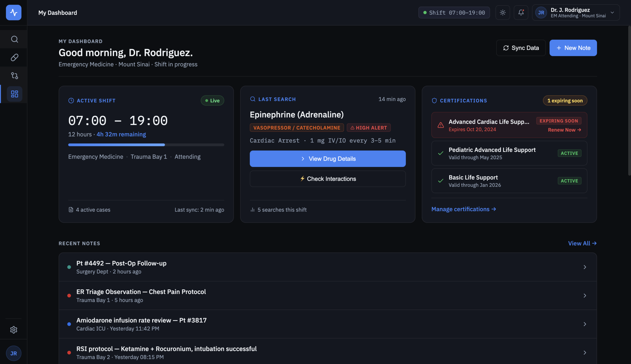Click the warning triangle on ACLS certification
The height and width of the screenshot is (364, 631).
pyautogui.click(x=441, y=125)
